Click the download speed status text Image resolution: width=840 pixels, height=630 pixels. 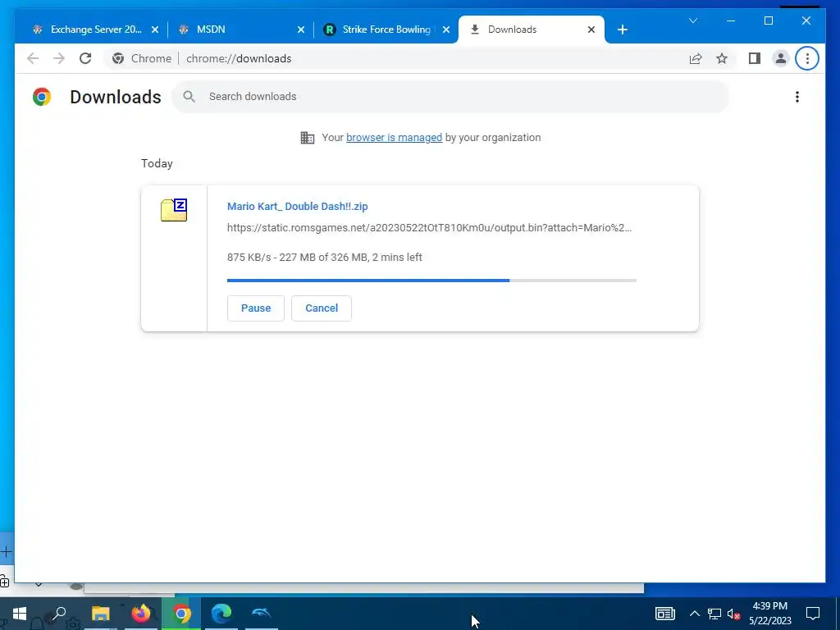pos(325,257)
